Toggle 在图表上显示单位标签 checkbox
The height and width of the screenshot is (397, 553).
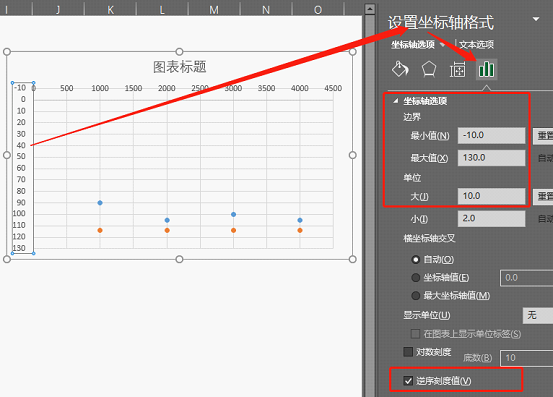[415, 334]
